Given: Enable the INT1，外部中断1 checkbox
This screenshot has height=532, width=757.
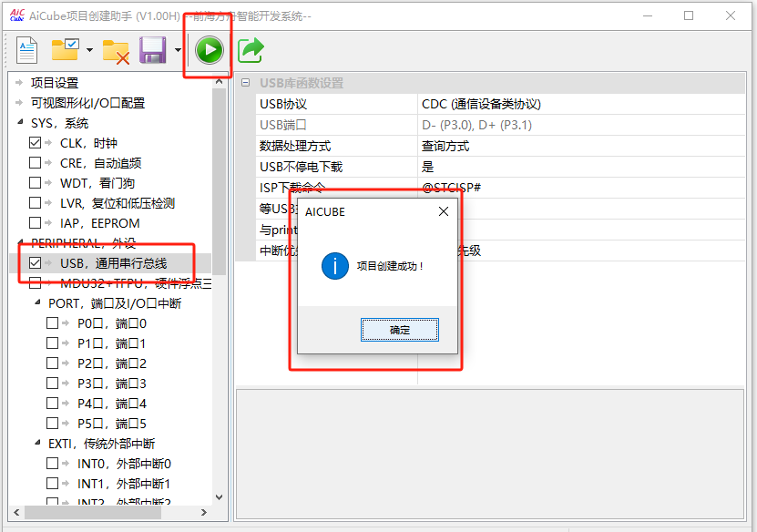Looking at the screenshot, I should coord(52,483).
